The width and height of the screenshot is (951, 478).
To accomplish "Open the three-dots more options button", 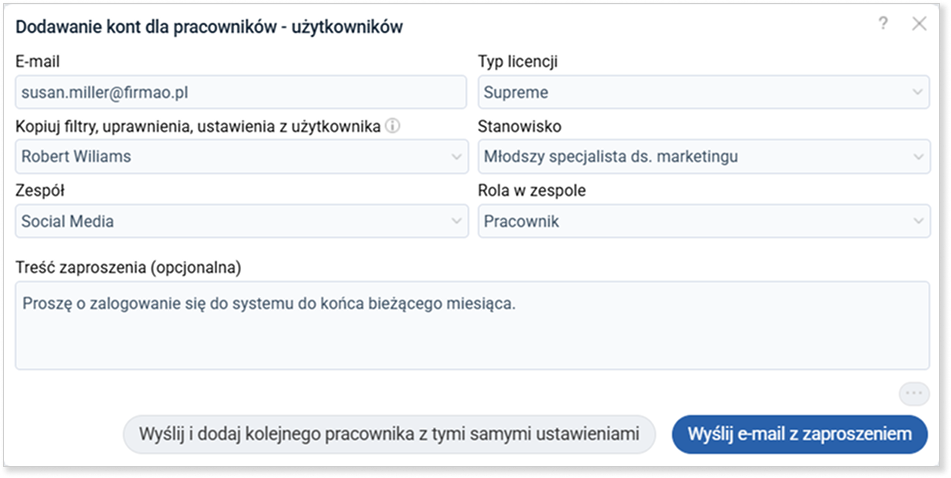I will click(914, 394).
